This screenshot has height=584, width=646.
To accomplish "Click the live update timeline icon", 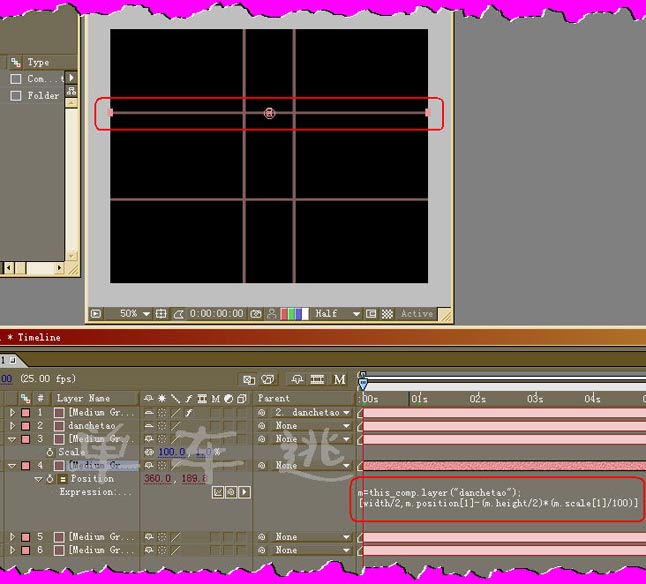I will point(248,380).
